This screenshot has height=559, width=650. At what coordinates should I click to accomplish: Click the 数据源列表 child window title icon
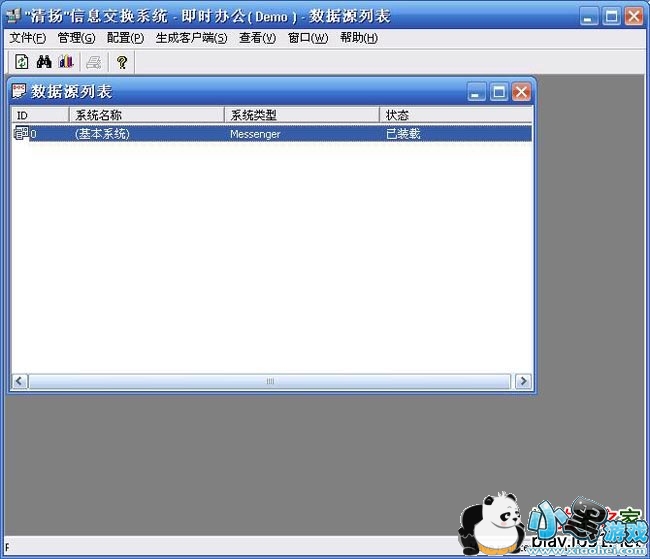click(19, 91)
